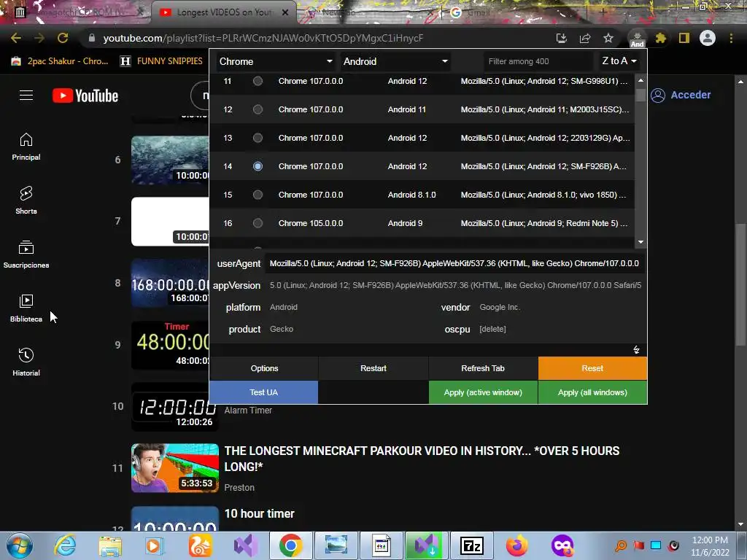Open Shorts in YouTube sidebar
The width and height of the screenshot is (747, 560).
click(x=26, y=201)
